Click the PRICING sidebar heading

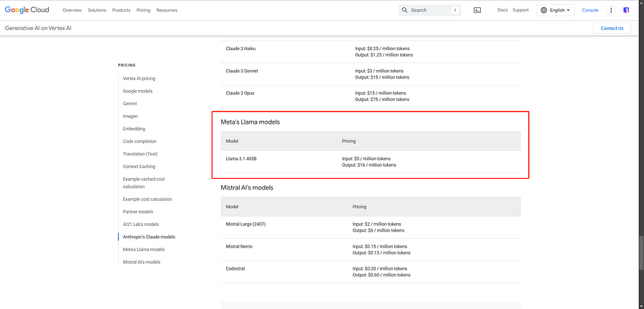[127, 65]
